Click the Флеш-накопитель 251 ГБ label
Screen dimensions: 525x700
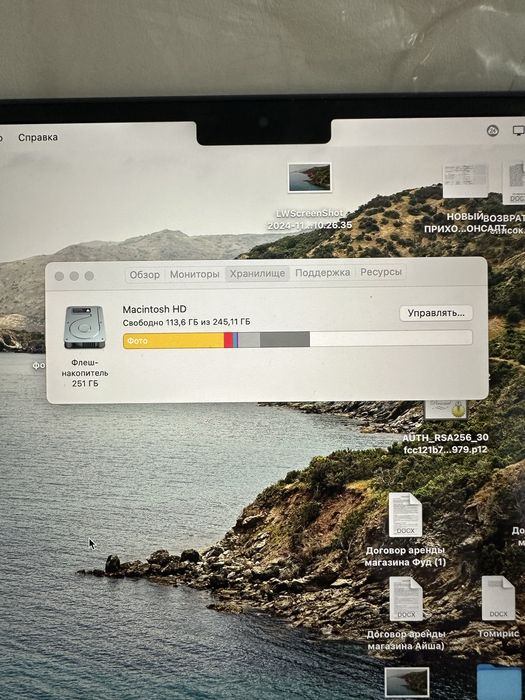(85, 373)
